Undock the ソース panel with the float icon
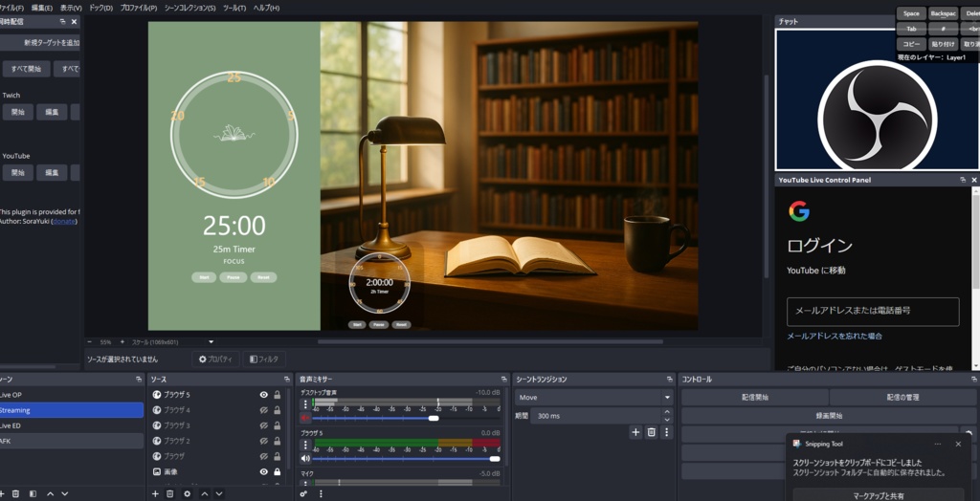 (x=287, y=380)
